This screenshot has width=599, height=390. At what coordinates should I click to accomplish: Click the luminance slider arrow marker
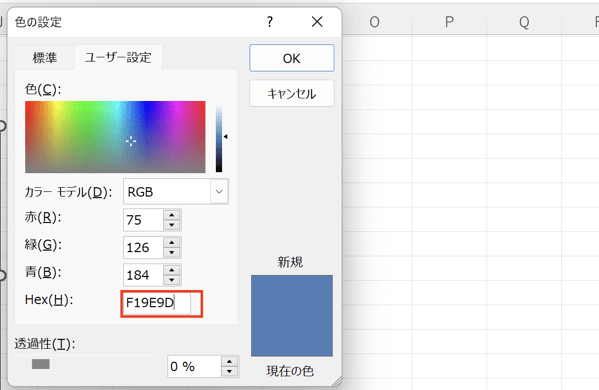[226, 136]
